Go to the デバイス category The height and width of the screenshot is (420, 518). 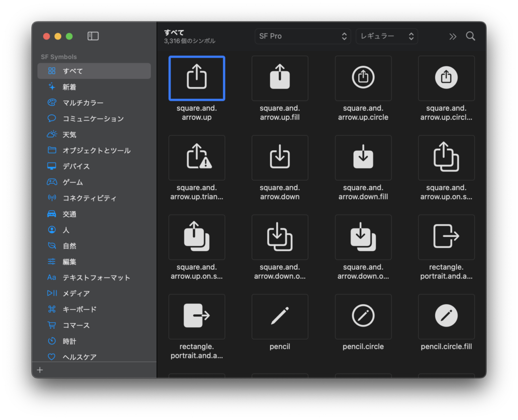pyautogui.click(x=94, y=166)
